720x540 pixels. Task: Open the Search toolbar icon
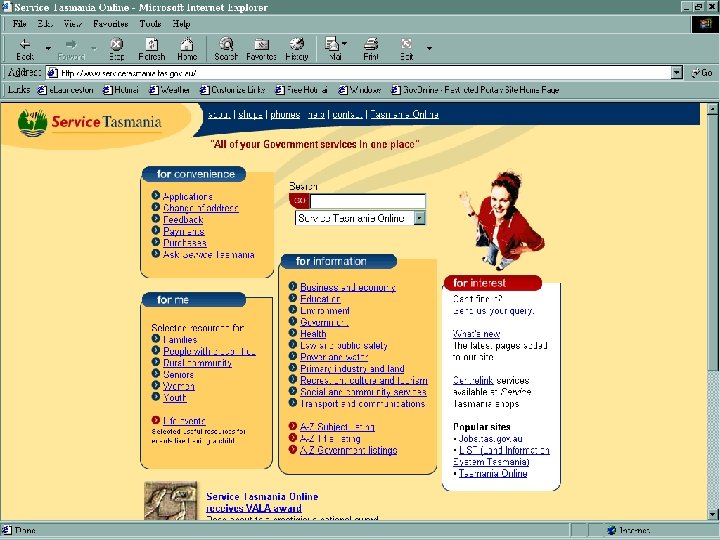(226, 49)
